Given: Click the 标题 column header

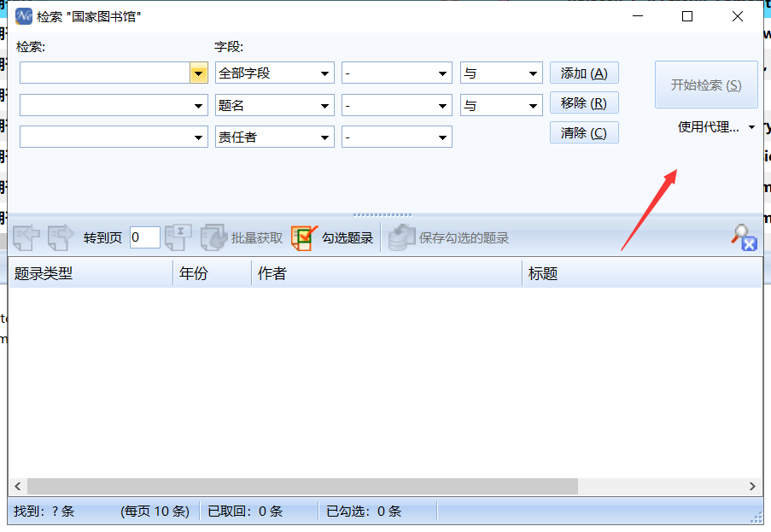Looking at the screenshot, I should 642,273.
